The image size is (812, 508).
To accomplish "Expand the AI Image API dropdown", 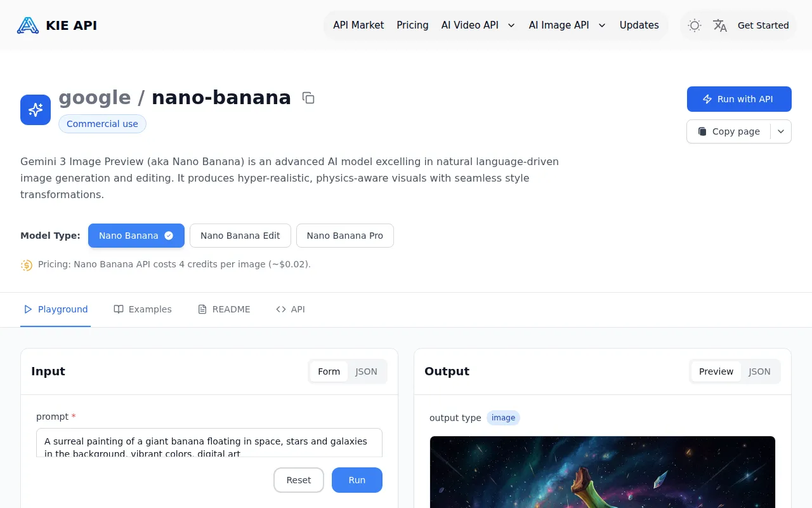I will [600, 25].
